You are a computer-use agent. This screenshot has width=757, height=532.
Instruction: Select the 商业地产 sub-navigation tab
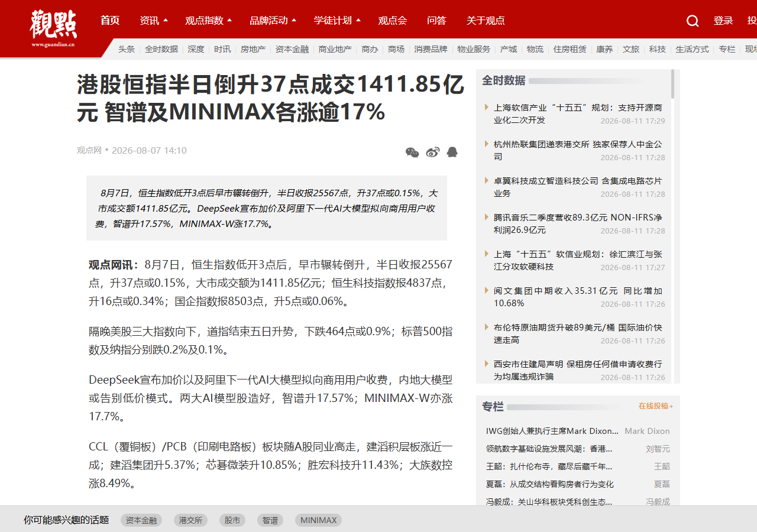(335, 49)
